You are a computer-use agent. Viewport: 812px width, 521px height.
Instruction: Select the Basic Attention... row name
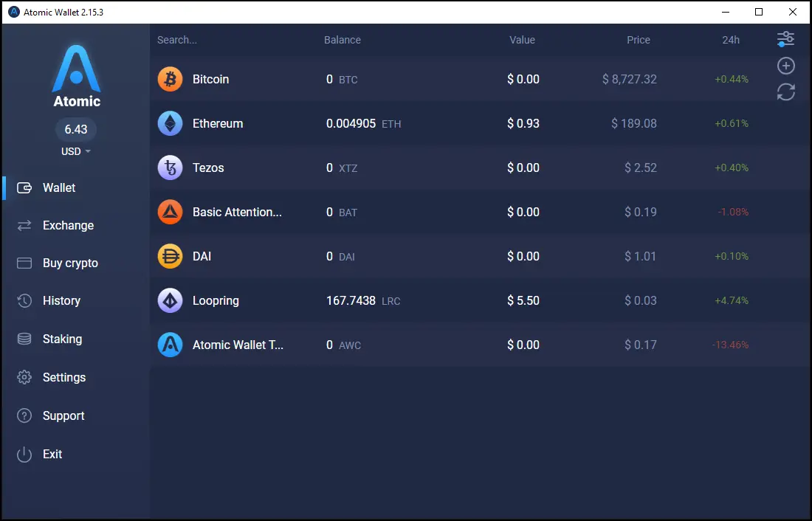tap(237, 212)
